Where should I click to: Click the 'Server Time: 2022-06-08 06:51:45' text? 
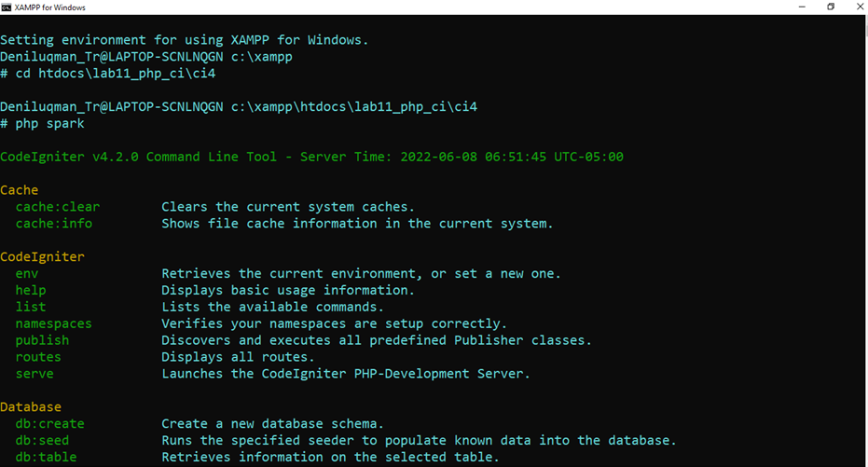coord(423,157)
